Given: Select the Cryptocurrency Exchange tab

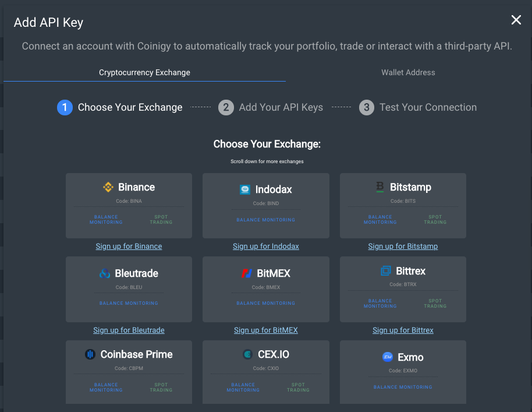Looking at the screenshot, I should pyautogui.click(x=145, y=72).
